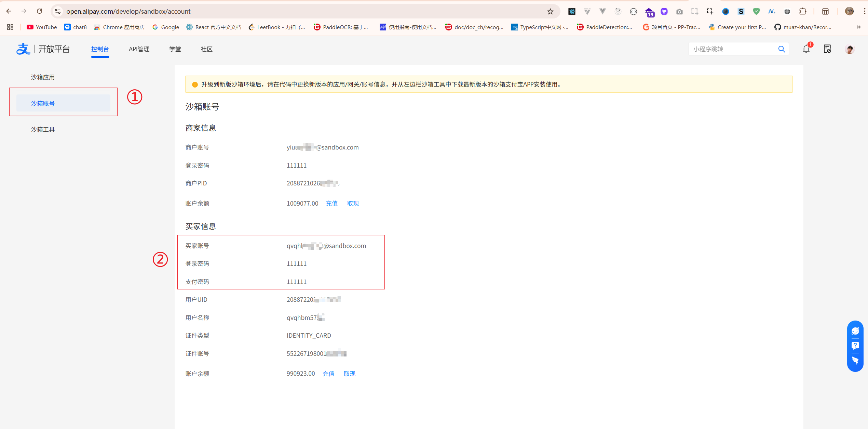Open the LeetBook bookmark
868x429 pixels.
[x=277, y=27]
